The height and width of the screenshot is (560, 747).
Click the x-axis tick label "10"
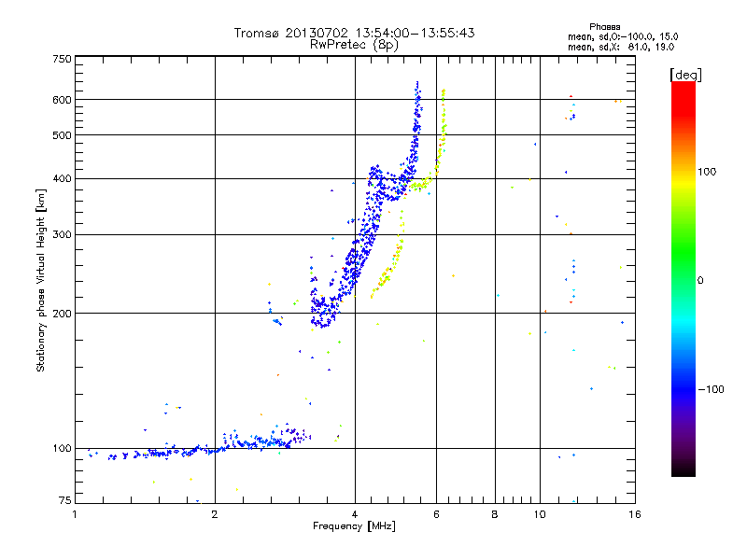(x=540, y=514)
